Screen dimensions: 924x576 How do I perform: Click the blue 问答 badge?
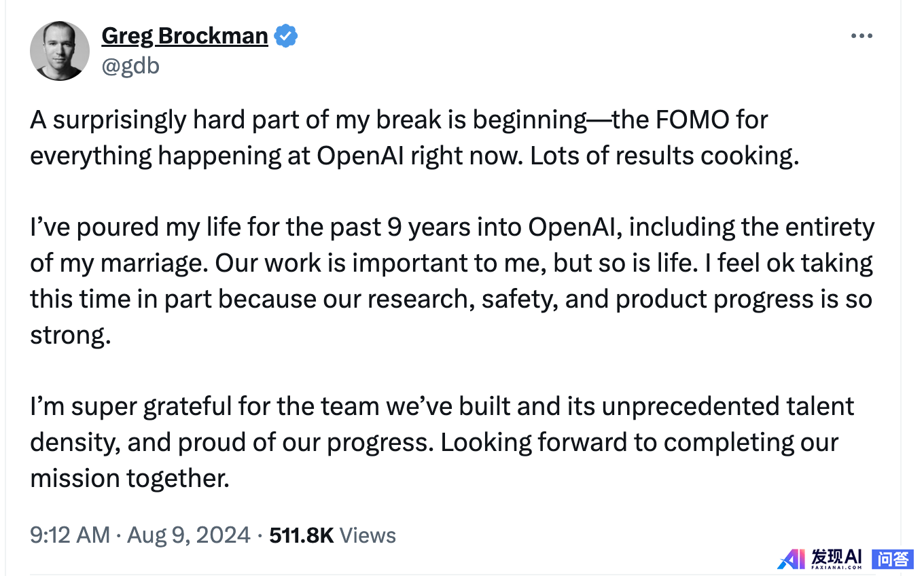[892, 559]
